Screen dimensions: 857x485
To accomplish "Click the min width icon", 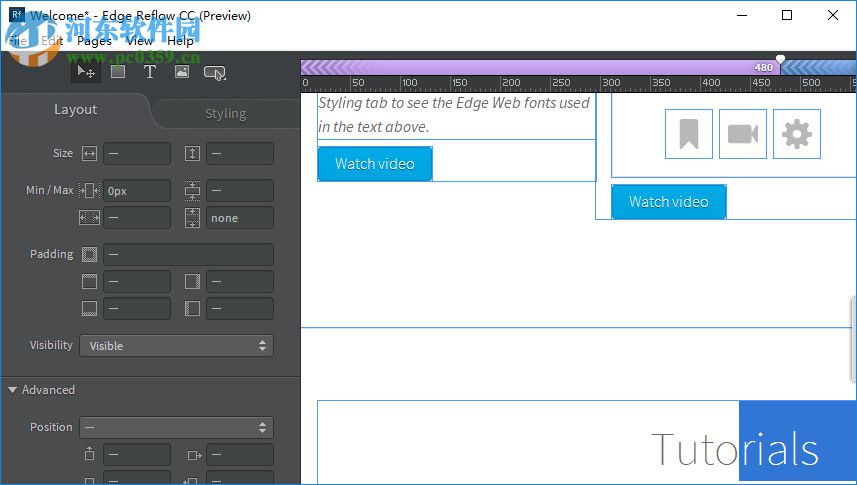I will click(89, 190).
